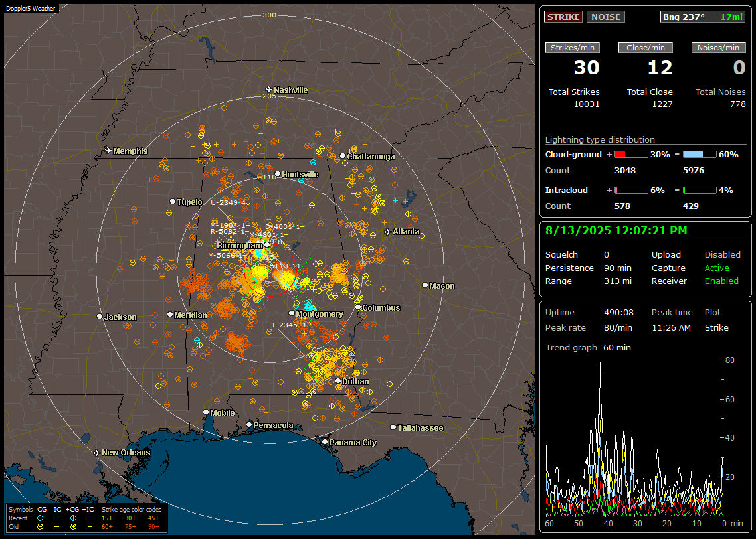Click the Dothan city dot marker
The image size is (756, 539).
coord(338,381)
